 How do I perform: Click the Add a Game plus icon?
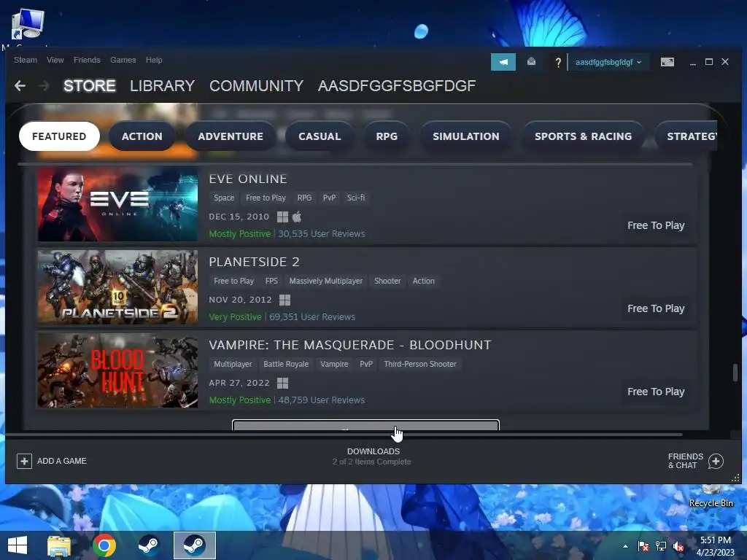[x=24, y=461]
